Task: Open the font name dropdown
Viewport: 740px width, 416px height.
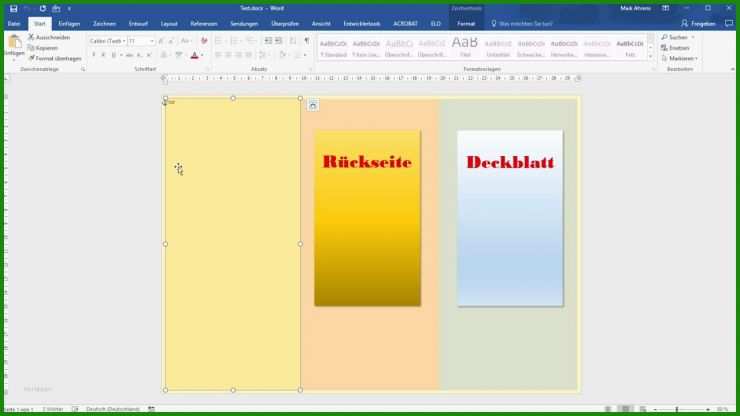Action: [x=124, y=41]
